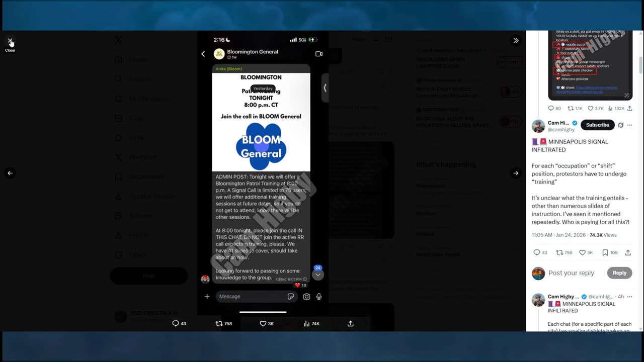
Task: Close the image viewer
Action: point(10,41)
